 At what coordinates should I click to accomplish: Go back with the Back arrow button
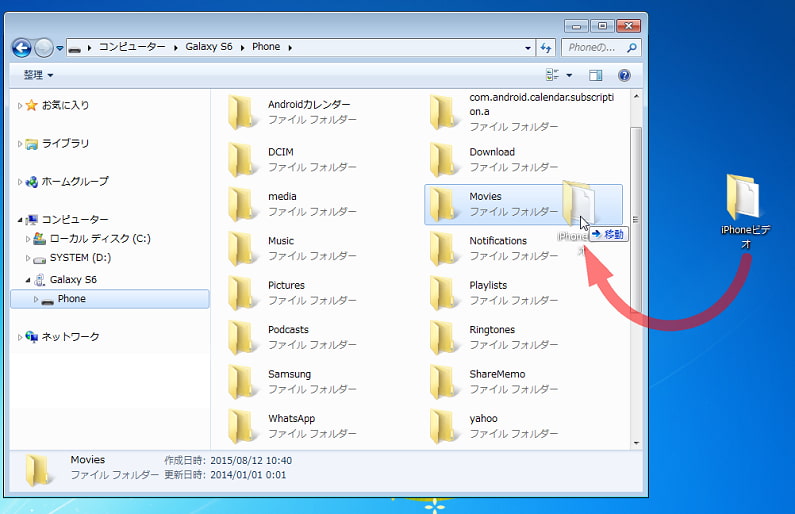click(21, 48)
